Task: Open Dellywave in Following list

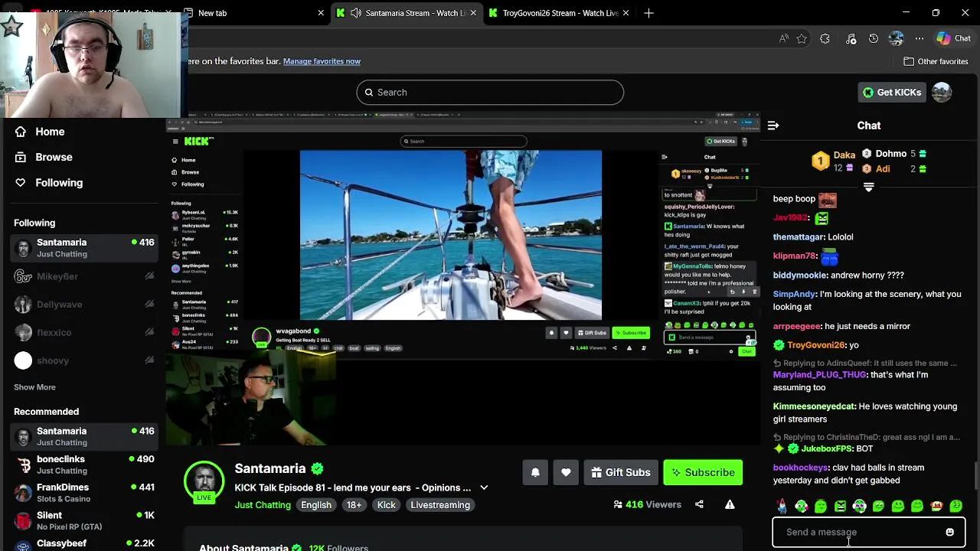Action: pyautogui.click(x=84, y=305)
